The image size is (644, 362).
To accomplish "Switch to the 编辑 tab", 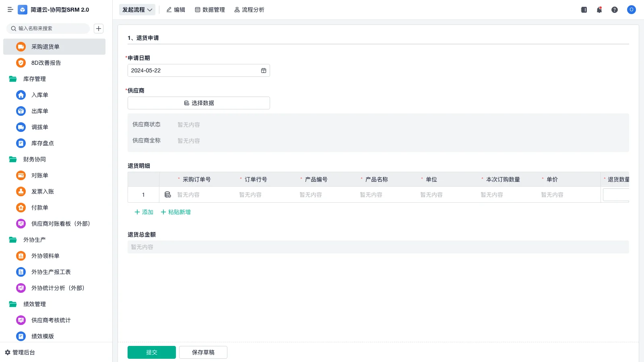I will pyautogui.click(x=176, y=10).
